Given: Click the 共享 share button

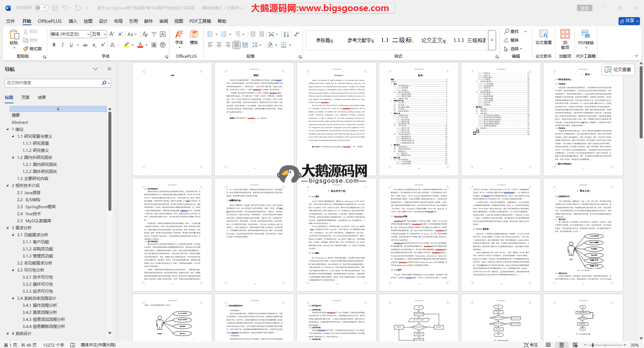Looking at the screenshot, I should click(x=629, y=21).
